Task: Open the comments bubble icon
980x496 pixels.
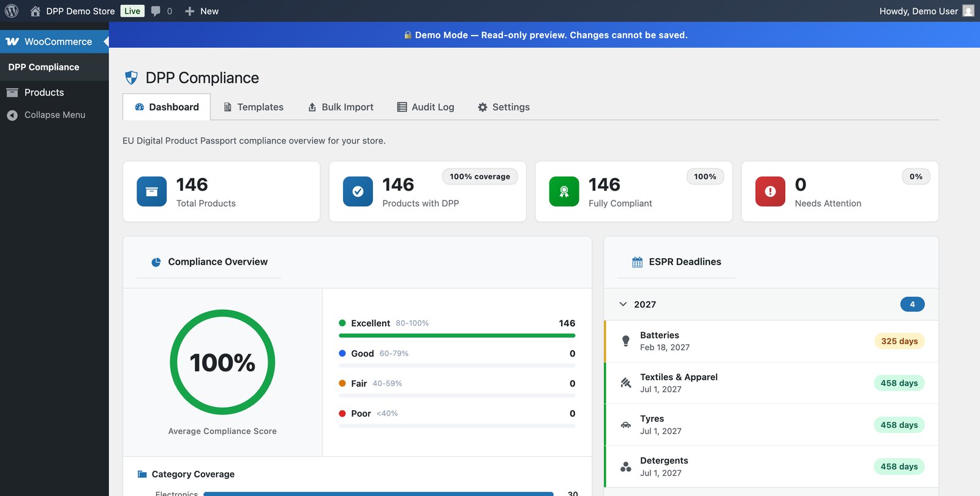Action: point(156,11)
